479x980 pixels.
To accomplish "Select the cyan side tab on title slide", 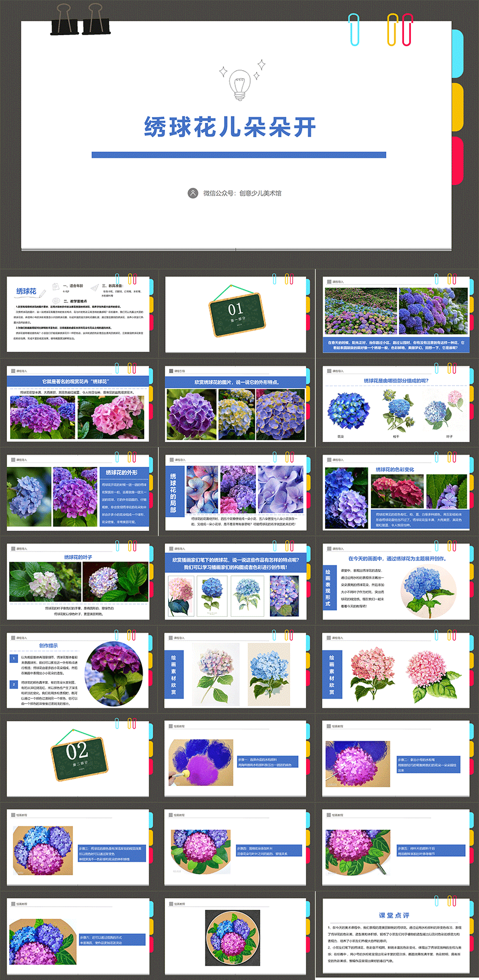I will tap(457, 53).
